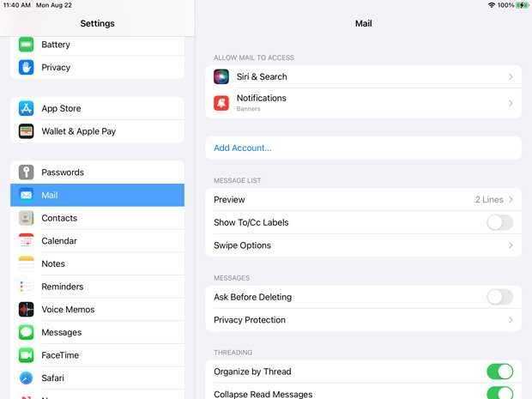Tap the Mail page title

pyautogui.click(x=363, y=23)
